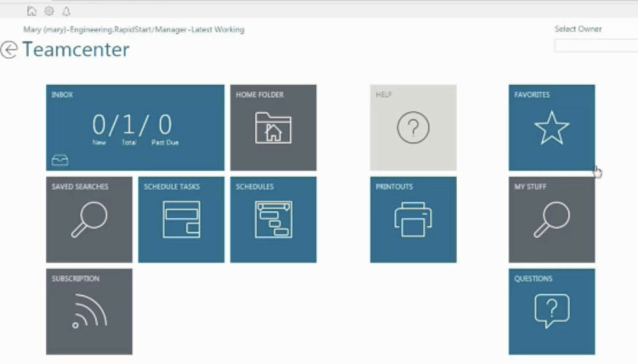
Task: Open the Saved Searches tile
Action: (x=89, y=219)
